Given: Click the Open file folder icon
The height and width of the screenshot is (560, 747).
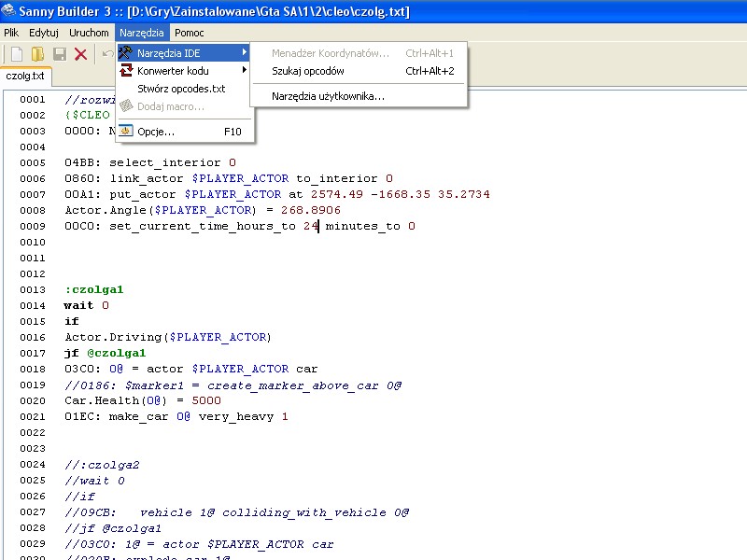Looking at the screenshot, I should tap(37, 54).
